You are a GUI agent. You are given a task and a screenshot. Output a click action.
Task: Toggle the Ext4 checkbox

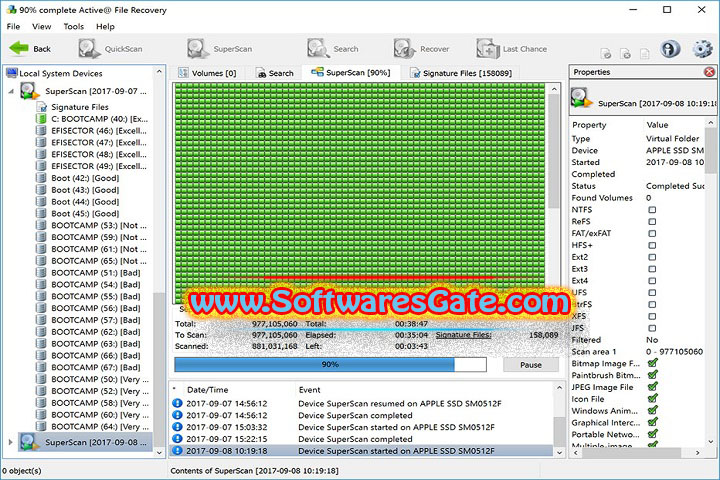pos(652,281)
